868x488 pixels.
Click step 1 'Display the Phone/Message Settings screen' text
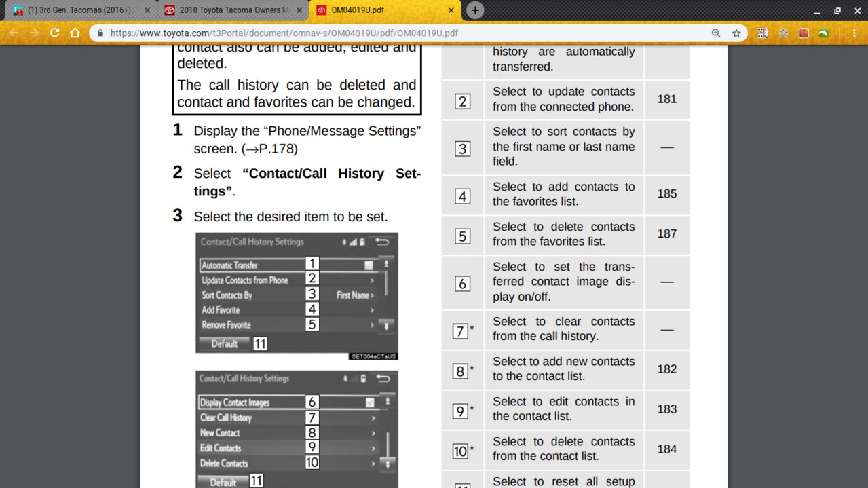(307, 139)
